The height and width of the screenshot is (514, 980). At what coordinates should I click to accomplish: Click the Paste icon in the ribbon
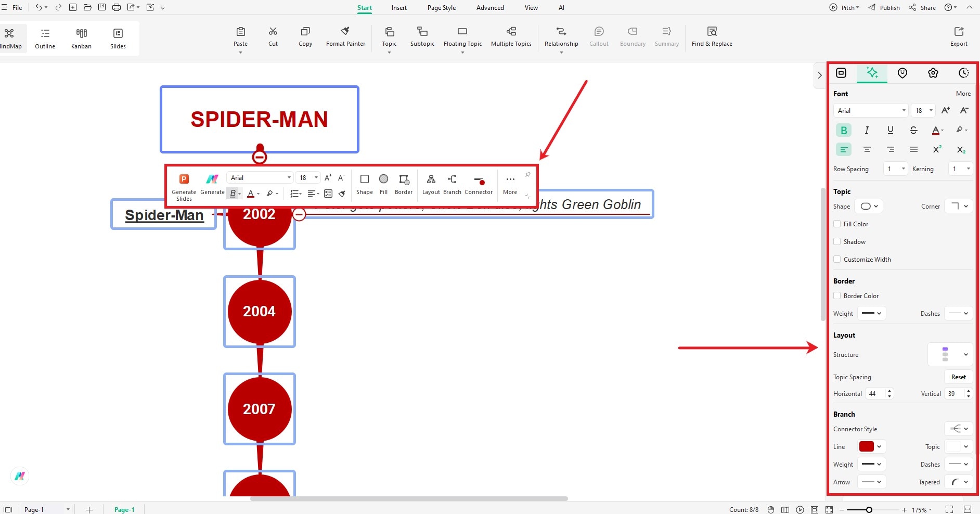[x=240, y=32]
